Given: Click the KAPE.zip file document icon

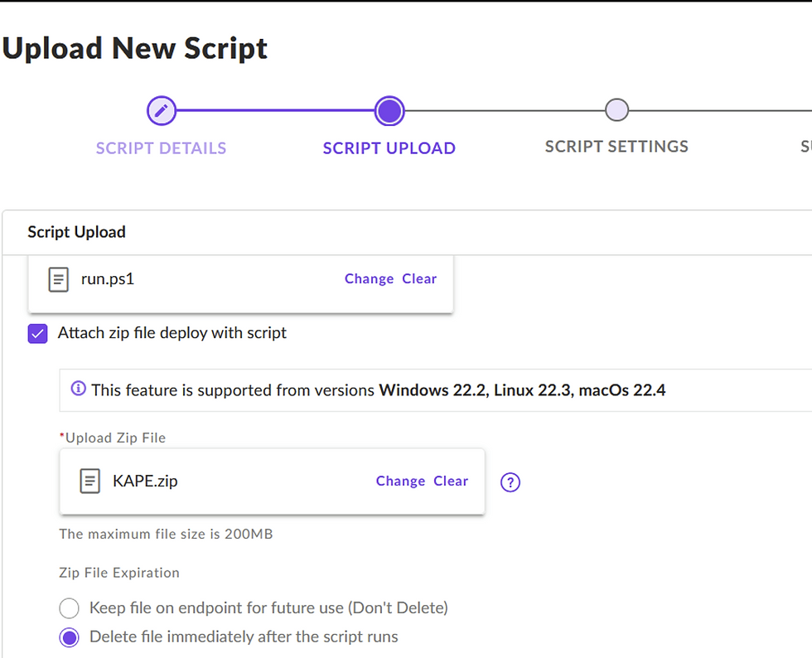Looking at the screenshot, I should (89, 481).
